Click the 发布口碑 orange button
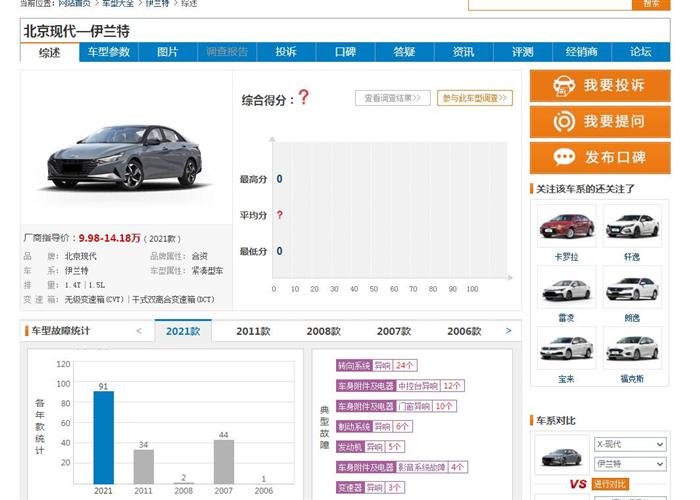Viewport: 700px width, 500px height. (x=600, y=158)
